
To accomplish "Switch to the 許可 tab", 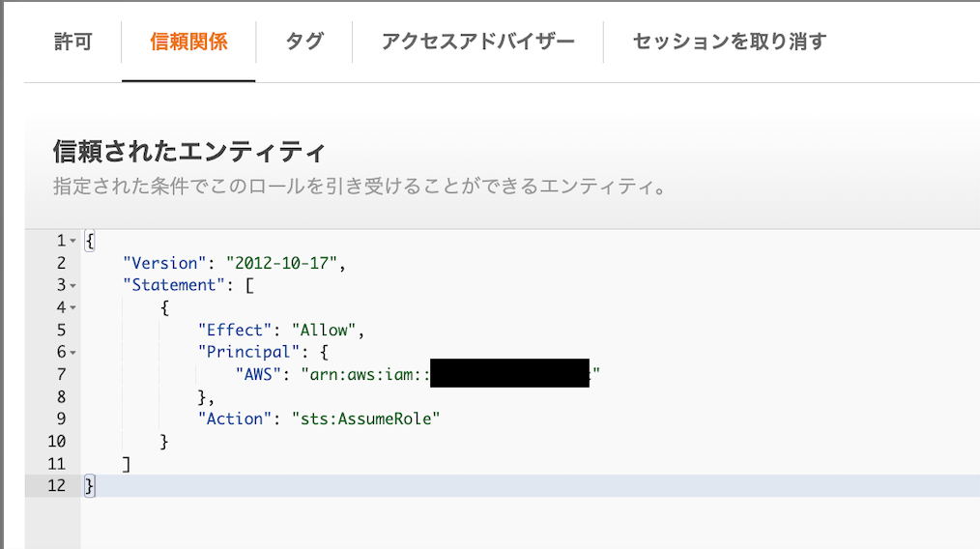I will click(x=73, y=42).
